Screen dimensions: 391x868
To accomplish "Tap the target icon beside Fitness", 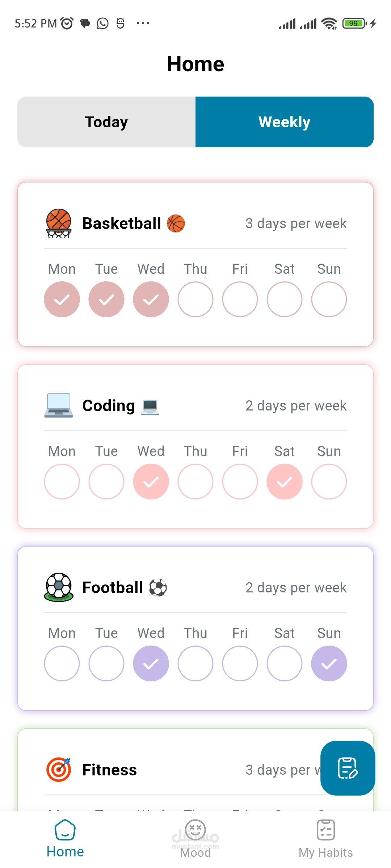I will click(x=59, y=770).
